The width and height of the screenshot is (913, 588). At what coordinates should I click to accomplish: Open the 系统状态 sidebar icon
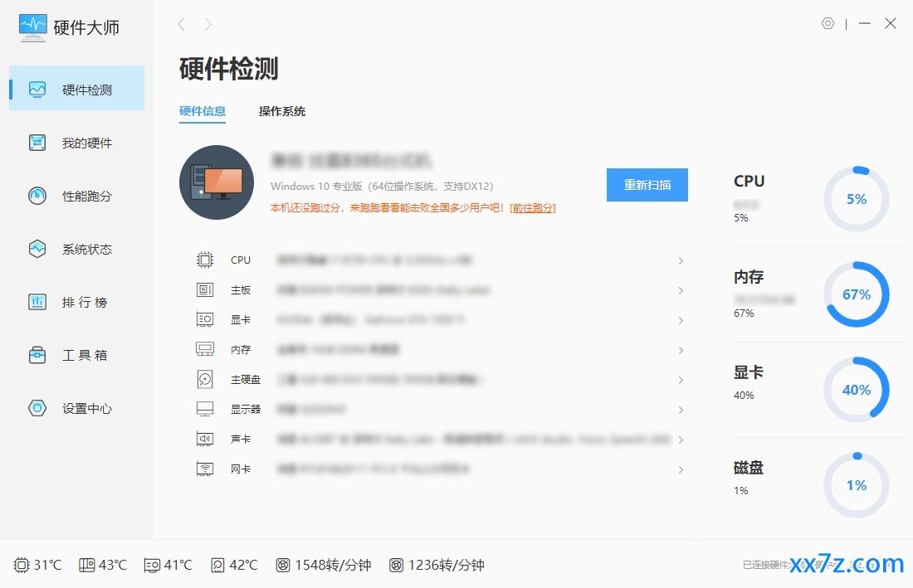click(37, 249)
